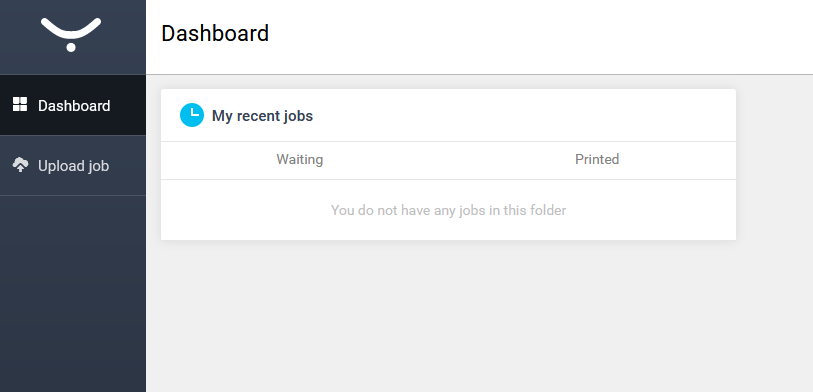Click the Dashboard page title in the header

pos(215,33)
